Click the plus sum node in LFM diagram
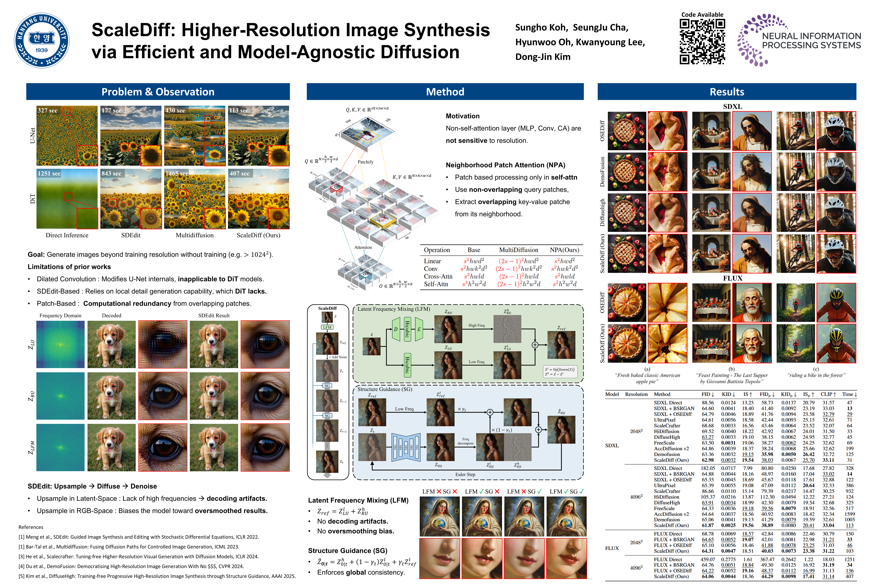This screenshot has height=588, width=882. 535,345
